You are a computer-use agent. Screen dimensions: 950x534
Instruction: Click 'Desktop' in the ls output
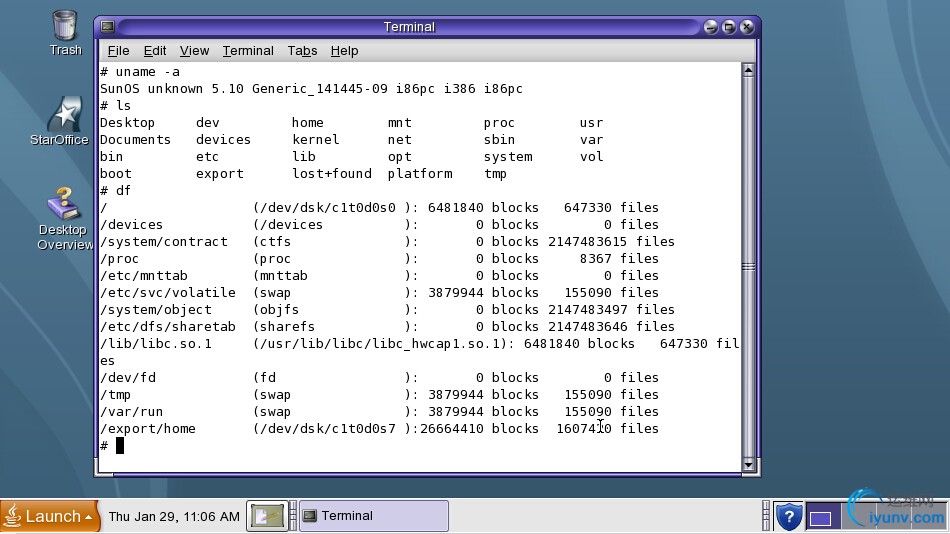127,122
